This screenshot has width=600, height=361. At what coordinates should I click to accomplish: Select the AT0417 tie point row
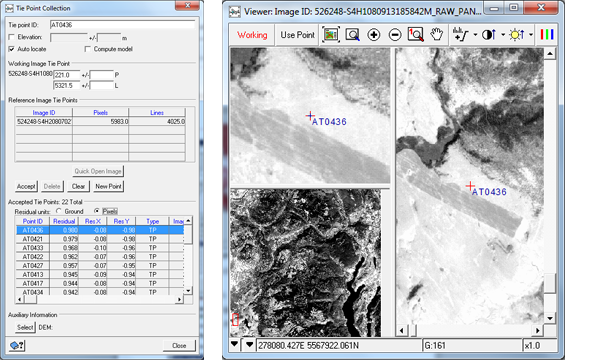(x=100, y=283)
